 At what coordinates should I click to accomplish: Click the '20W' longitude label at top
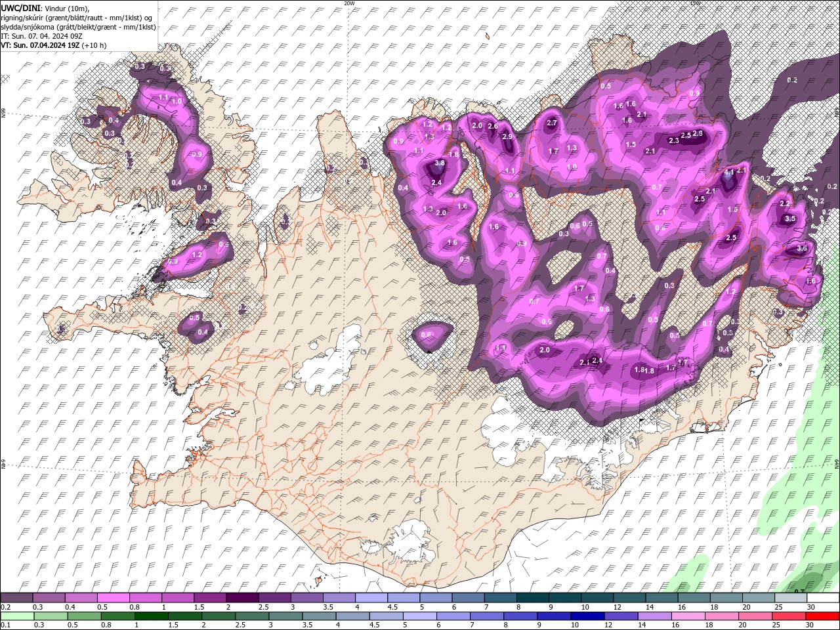click(x=349, y=3)
